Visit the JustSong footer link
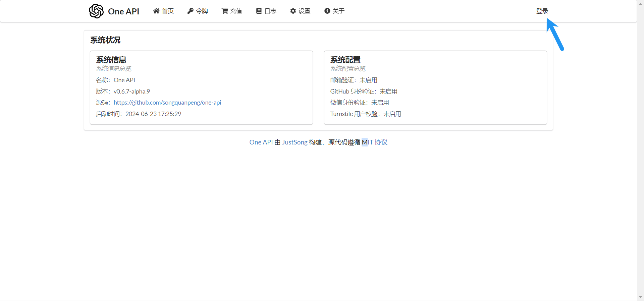Image resolution: width=644 pixels, height=301 pixels. coord(294,142)
